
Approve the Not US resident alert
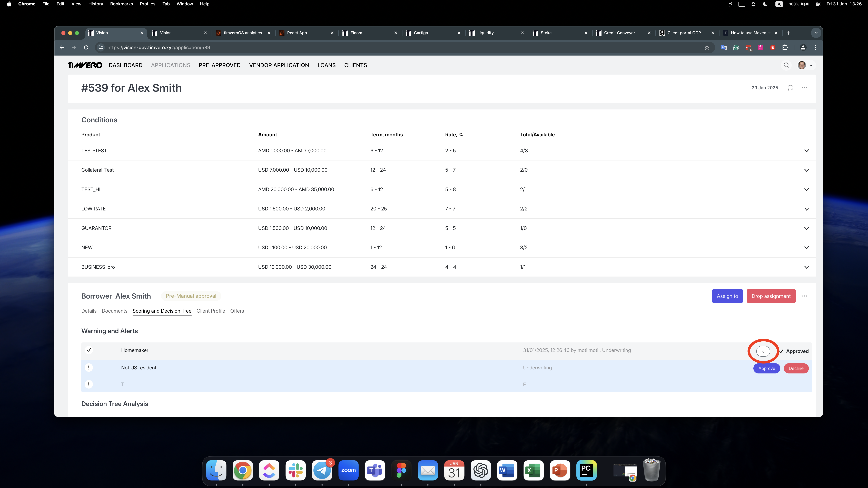(767, 368)
